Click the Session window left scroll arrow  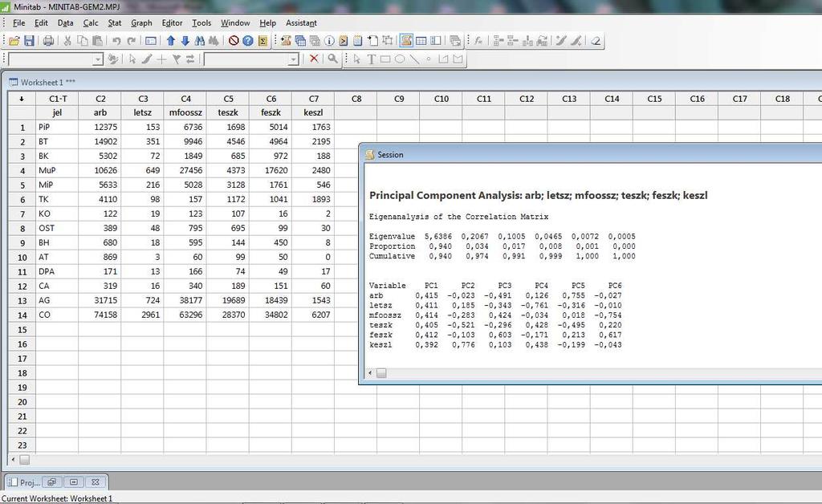point(370,373)
